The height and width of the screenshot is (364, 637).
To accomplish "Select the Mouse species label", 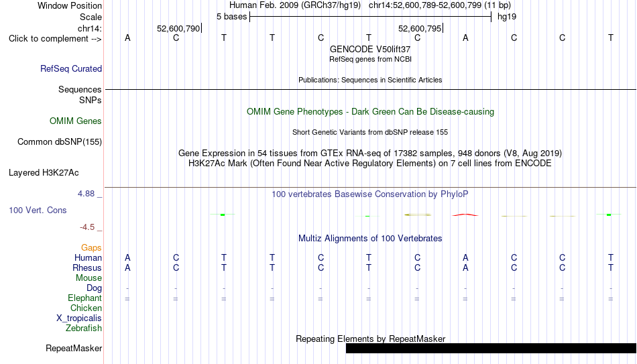I will pyautogui.click(x=89, y=278).
